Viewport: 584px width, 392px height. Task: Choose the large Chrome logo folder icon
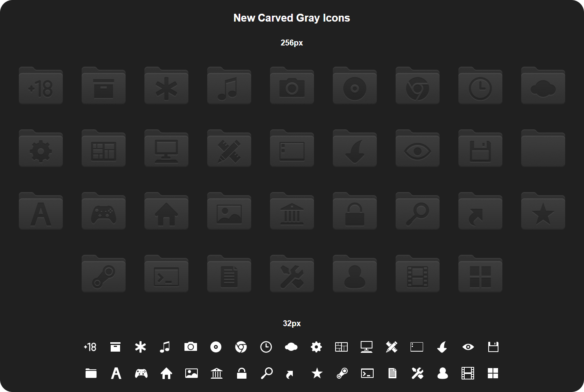pyautogui.click(x=418, y=85)
